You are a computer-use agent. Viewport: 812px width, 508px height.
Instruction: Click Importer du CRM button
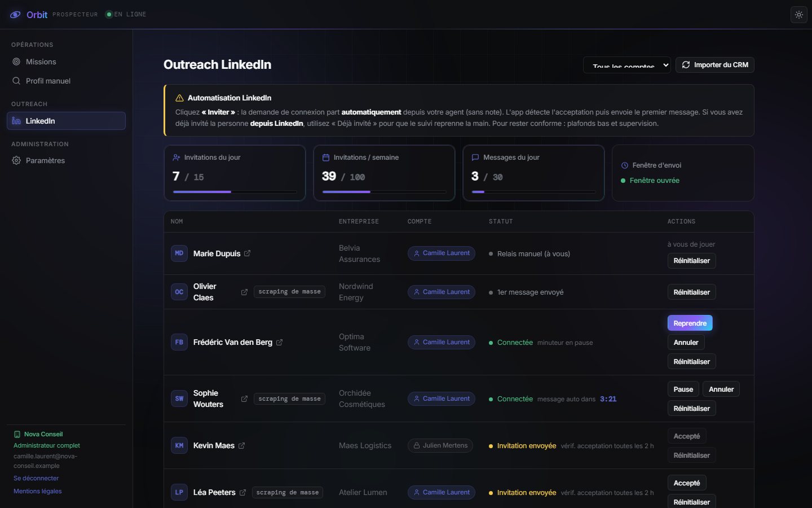pyautogui.click(x=715, y=65)
